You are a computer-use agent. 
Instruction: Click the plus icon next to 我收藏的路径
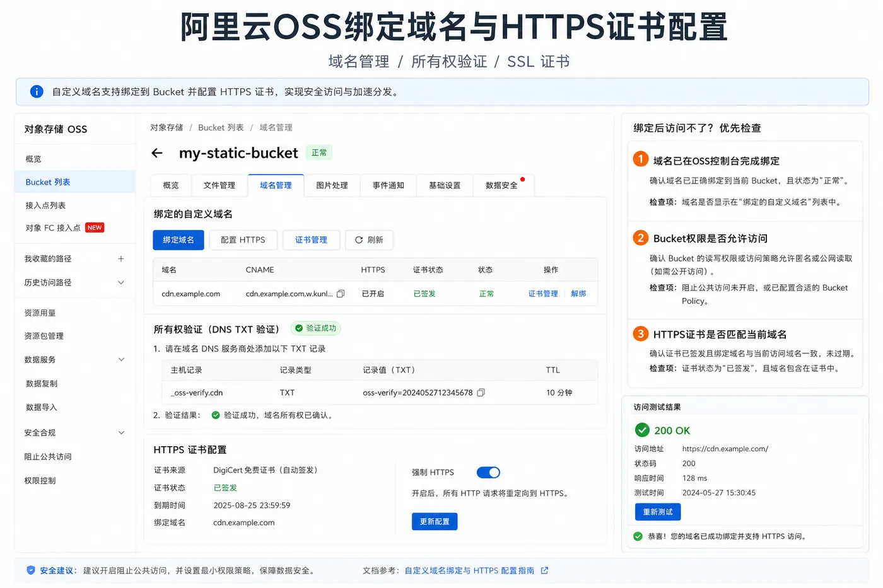pos(121,259)
